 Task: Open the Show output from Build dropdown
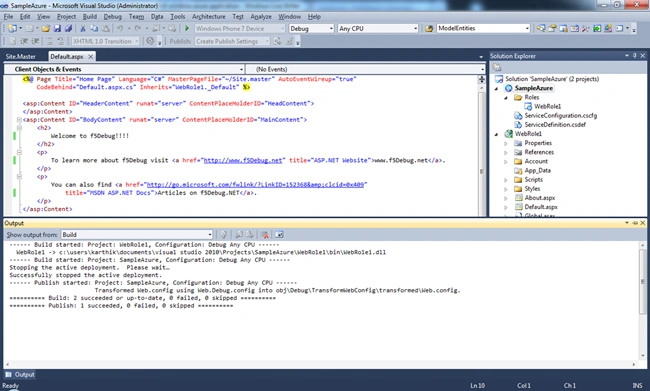(210, 235)
